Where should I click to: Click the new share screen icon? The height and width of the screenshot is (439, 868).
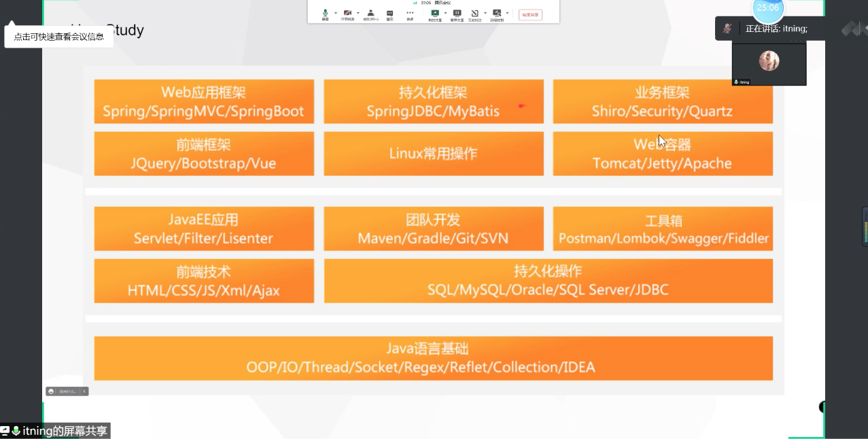point(435,14)
